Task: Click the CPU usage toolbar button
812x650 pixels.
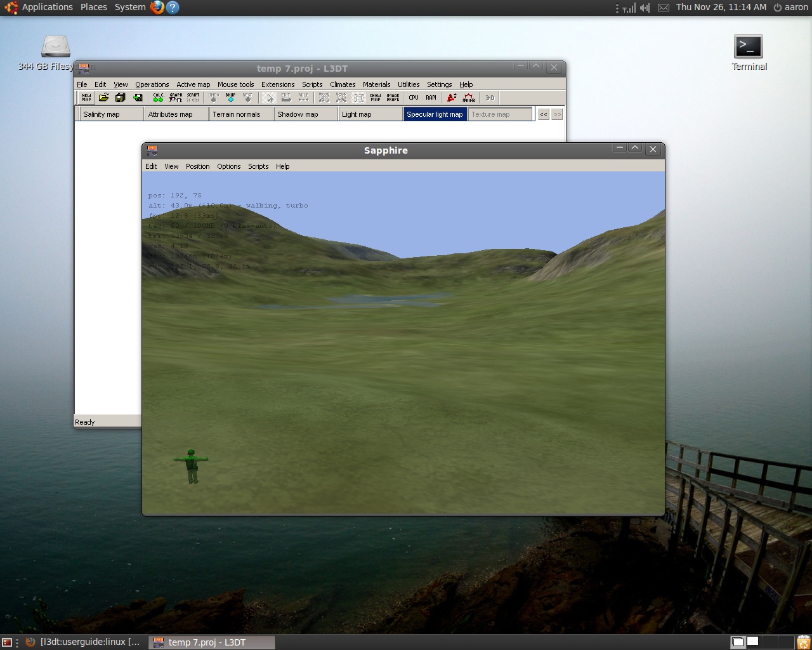Action: point(414,98)
